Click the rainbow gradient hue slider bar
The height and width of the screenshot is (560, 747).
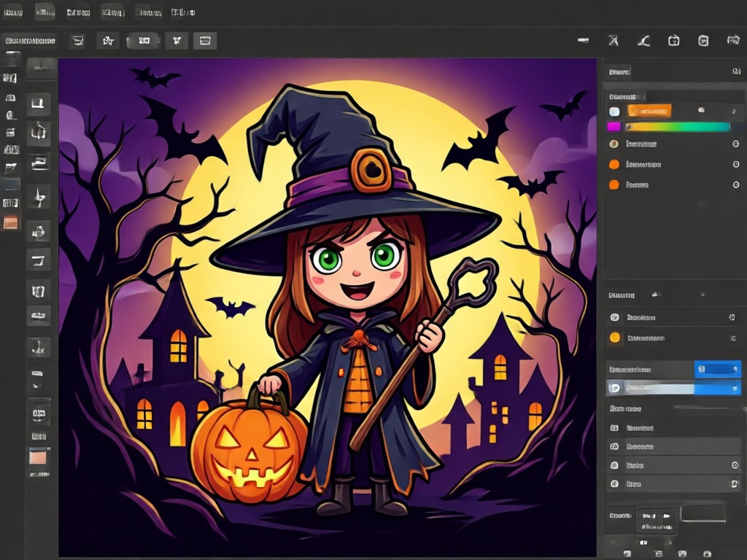pos(678,127)
